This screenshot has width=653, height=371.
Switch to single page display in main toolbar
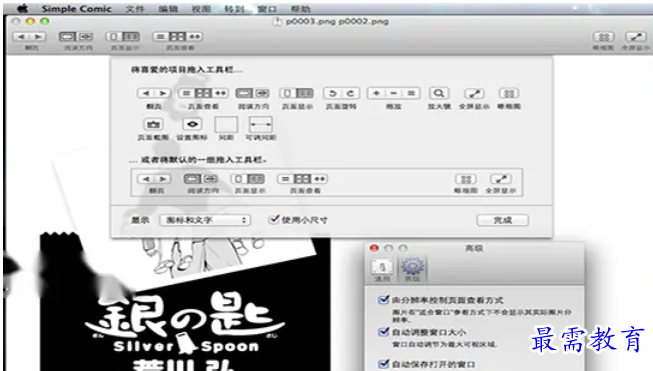(113, 37)
